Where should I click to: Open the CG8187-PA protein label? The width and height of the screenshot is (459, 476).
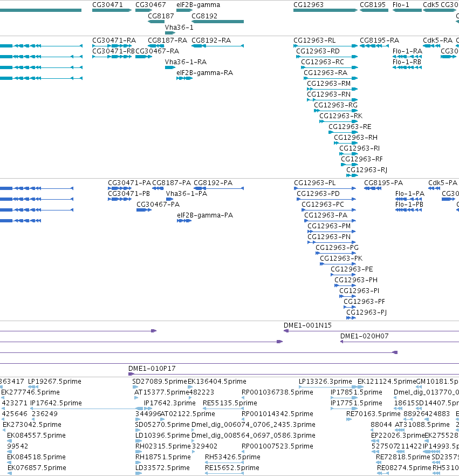click(x=172, y=183)
